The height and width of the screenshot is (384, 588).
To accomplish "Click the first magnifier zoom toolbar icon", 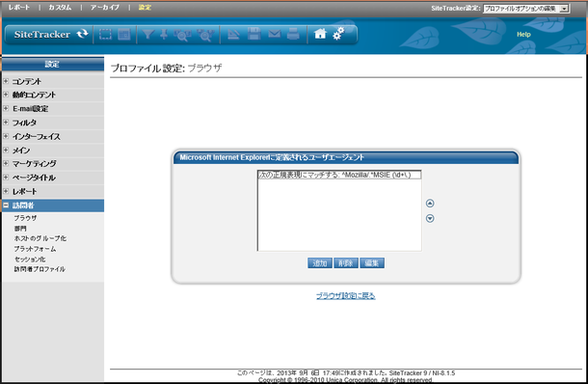I will point(182,35).
